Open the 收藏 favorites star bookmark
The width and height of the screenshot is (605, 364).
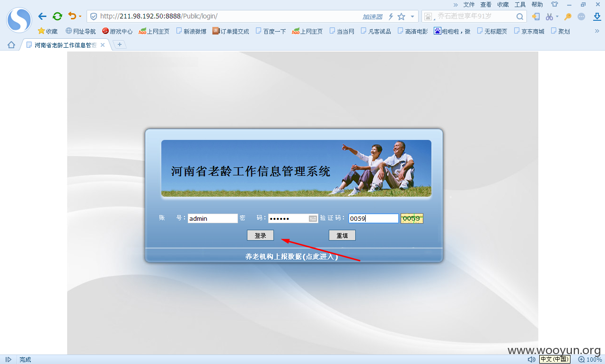tap(48, 31)
